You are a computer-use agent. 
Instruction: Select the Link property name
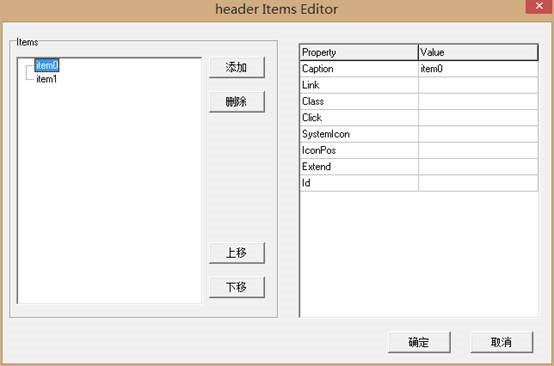(359, 85)
